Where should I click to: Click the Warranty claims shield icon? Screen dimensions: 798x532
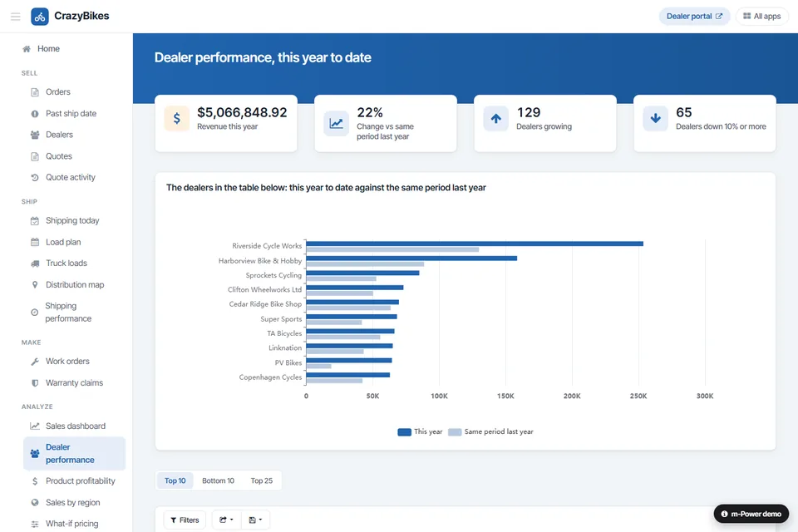[35, 383]
